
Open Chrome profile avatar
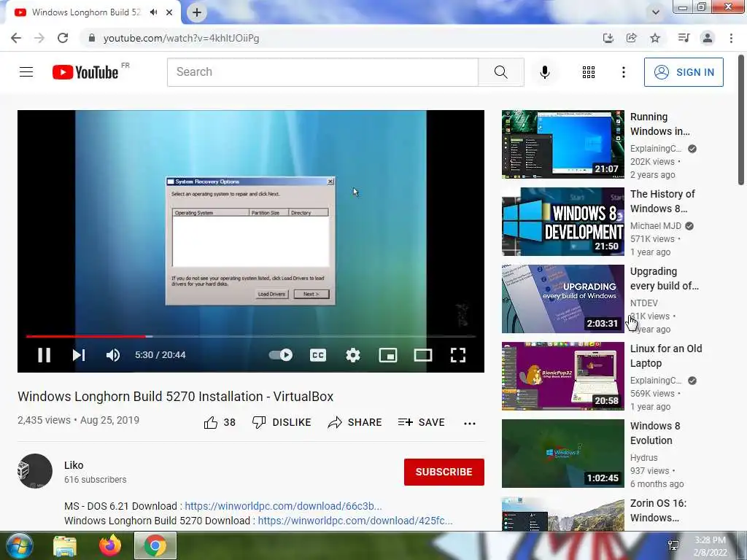click(708, 38)
